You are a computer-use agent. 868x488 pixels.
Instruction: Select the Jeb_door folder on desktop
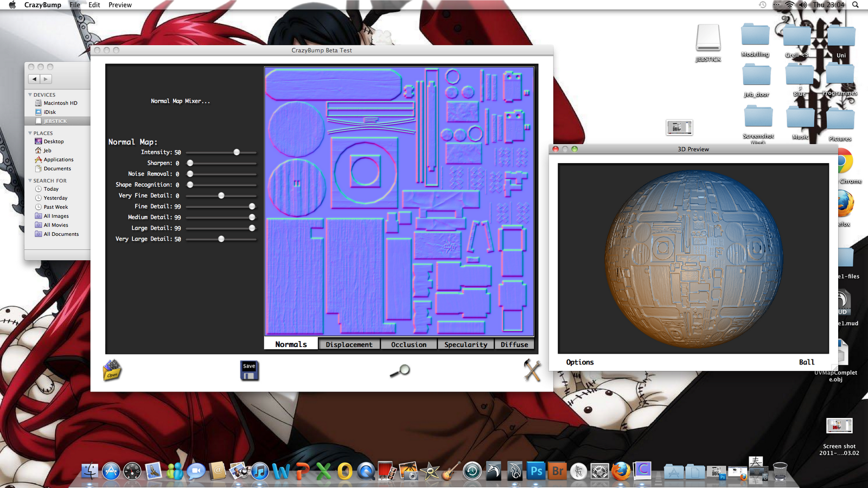point(756,80)
